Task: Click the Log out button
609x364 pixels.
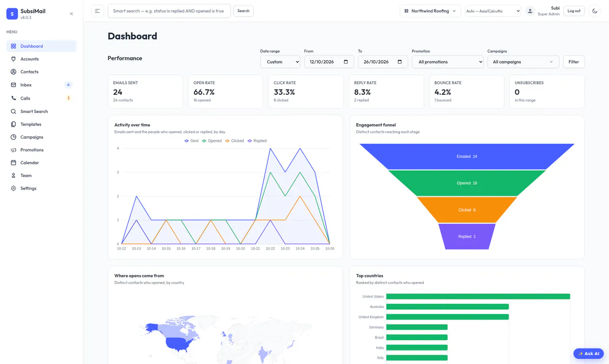Action: (574, 11)
